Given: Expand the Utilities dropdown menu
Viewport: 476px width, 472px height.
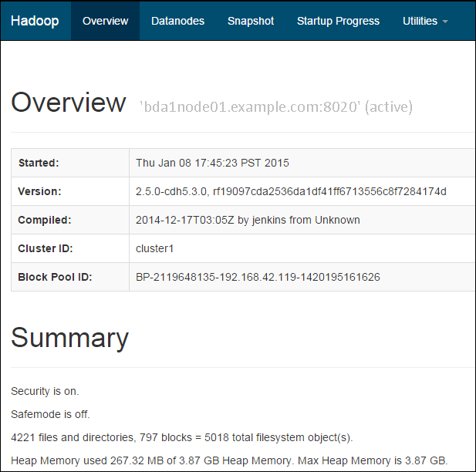Looking at the screenshot, I should tap(425, 21).
